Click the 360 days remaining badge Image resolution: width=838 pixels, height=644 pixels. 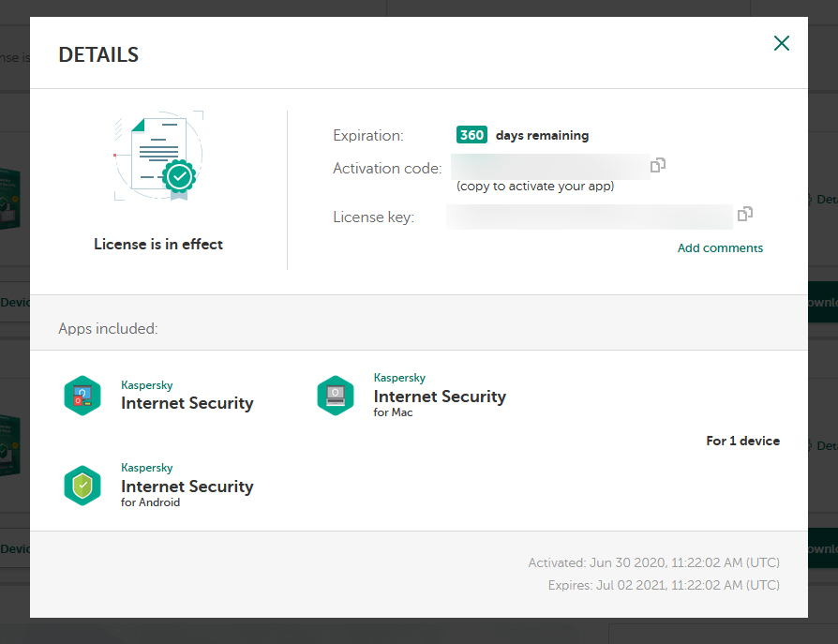click(471, 135)
